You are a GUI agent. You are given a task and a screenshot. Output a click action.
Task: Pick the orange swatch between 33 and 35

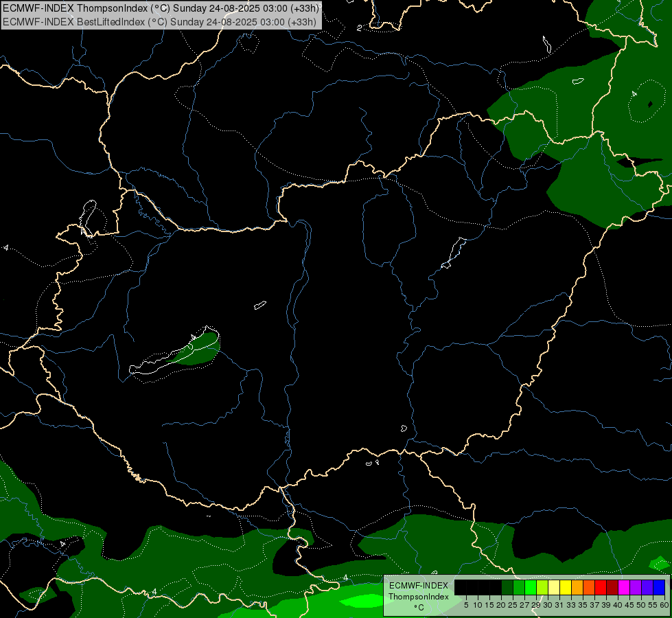(x=577, y=587)
